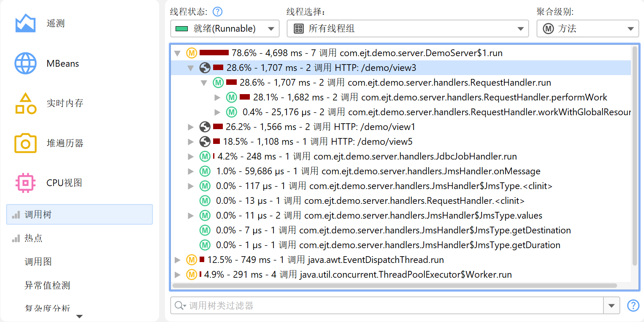Select the row text 'HTTP: /demo/view1'
The height and width of the screenshot is (322, 644).
[x=375, y=127]
